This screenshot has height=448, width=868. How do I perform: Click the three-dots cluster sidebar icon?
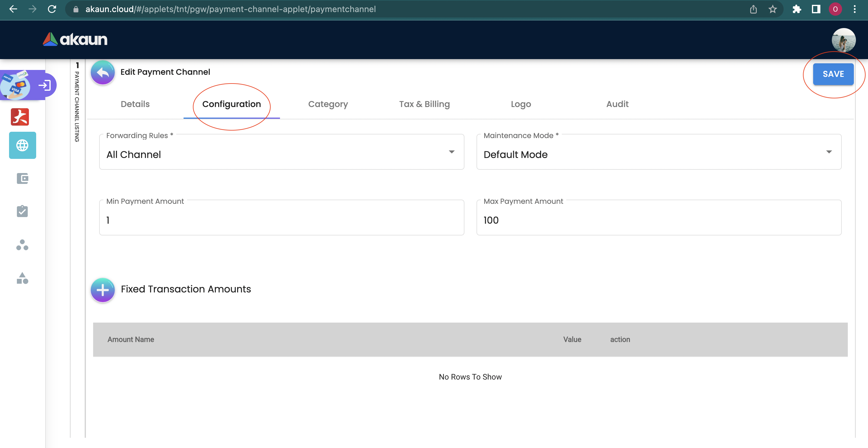pos(23,245)
